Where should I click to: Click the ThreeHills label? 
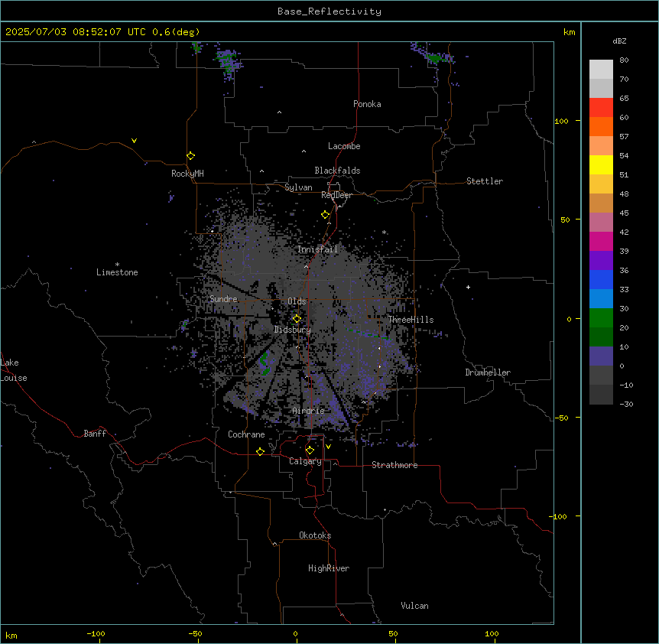pos(411,320)
